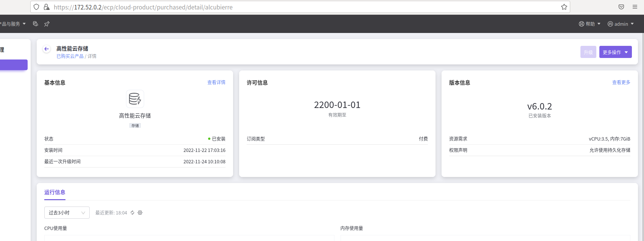
Task: Open the Pocket save icon in browser toolbar
Action: (621, 7)
